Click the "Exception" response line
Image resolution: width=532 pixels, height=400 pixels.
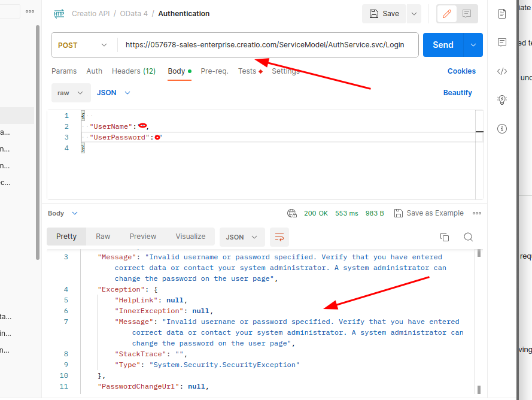coord(127,289)
